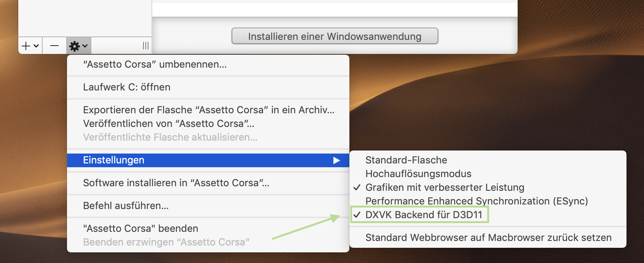This screenshot has height=263, width=644.
Task: Click the plus add-bottle icon
Action: (26, 46)
